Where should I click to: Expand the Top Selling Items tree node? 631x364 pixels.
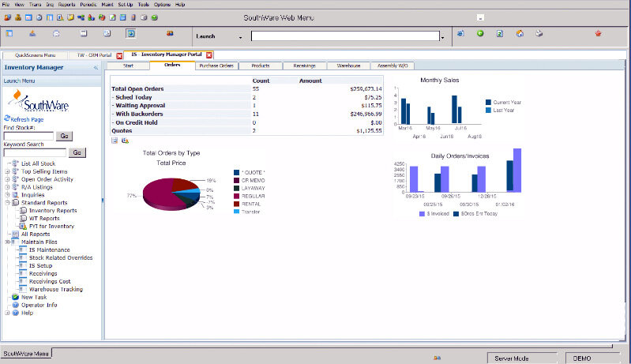coord(7,171)
